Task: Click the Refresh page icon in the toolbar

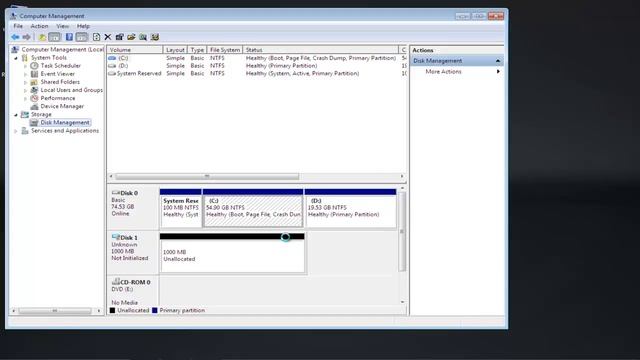Action: pos(96,37)
